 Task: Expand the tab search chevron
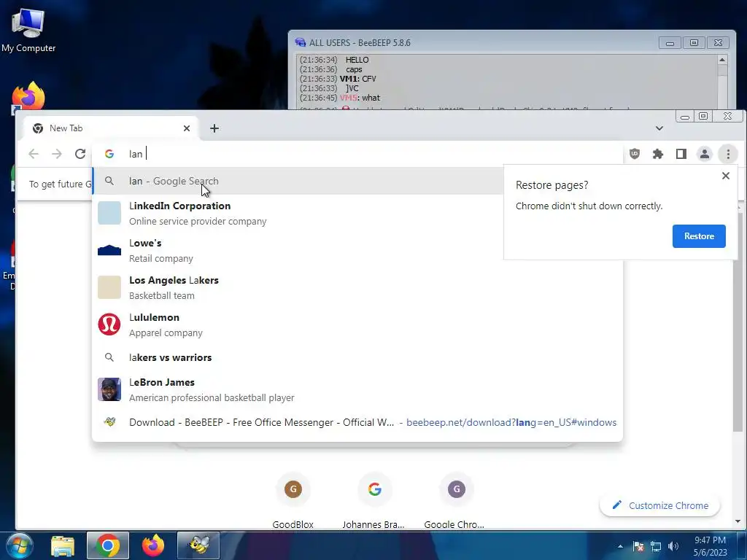click(x=659, y=128)
